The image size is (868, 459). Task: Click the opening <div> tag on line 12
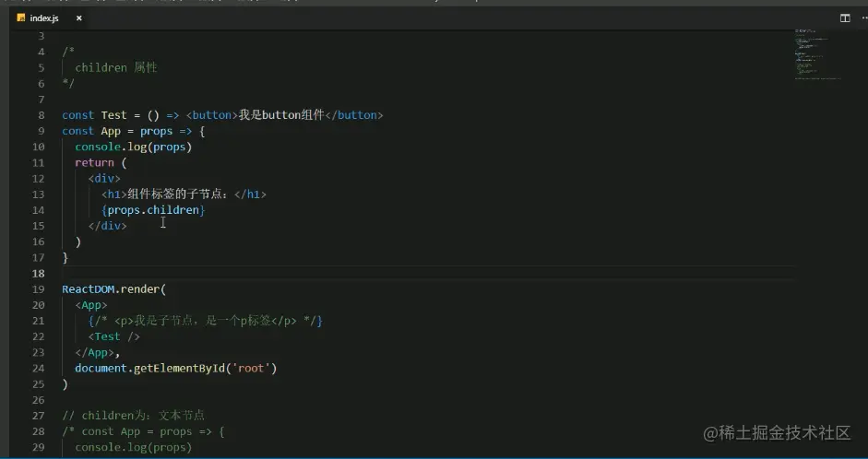pos(104,179)
